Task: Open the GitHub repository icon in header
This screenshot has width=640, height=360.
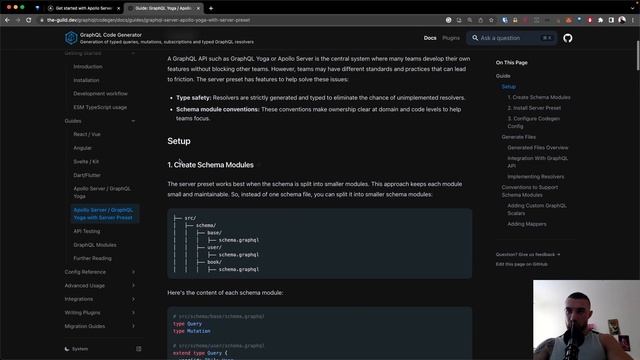Action: tap(567, 38)
